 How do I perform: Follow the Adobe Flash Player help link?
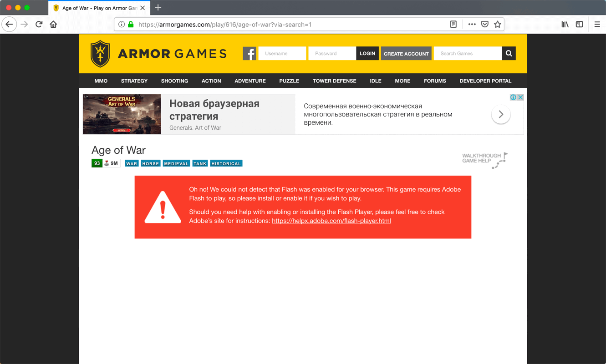click(331, 221)
